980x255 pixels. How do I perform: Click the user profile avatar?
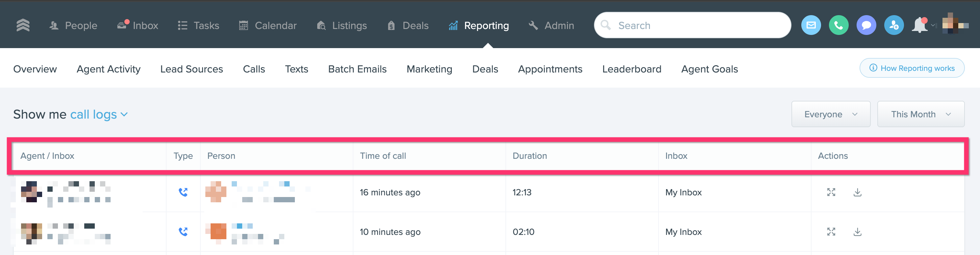(x=955, y=25)
